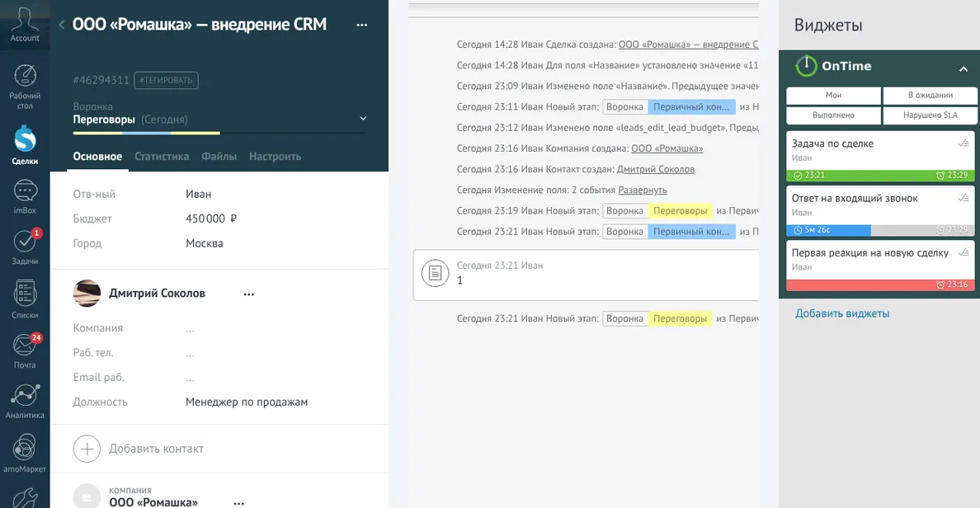Open the Дмитрий Соколов link in feed
The image size is (980, 508).
[656, 169]
